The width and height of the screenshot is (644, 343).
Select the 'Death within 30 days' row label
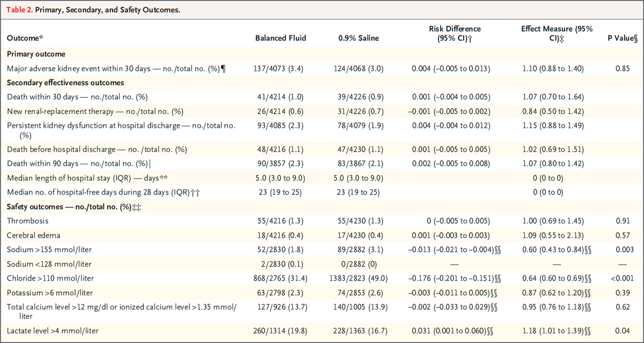coord(77,97)
